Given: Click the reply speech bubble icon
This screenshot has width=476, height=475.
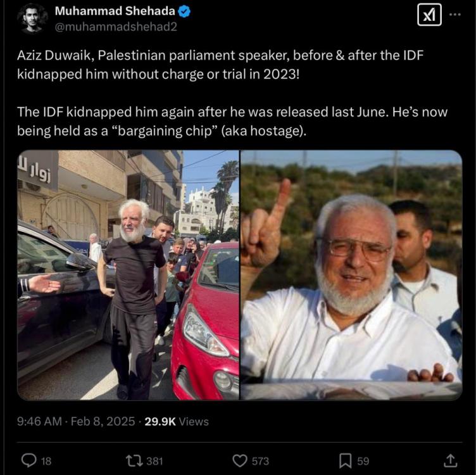Looking at the screenshot, I should [29, 460].
